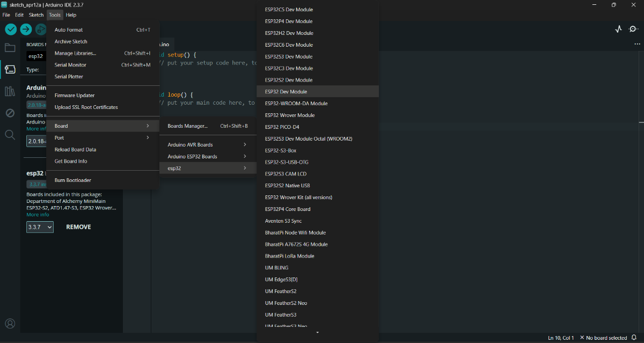Click the esp32 boards search field
Viewport: 644px width, 343px height.
[36, 56]
